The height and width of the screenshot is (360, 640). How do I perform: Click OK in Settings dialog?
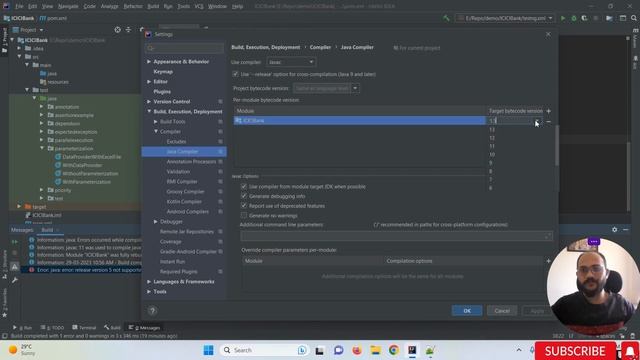click(x=467, y=311)
